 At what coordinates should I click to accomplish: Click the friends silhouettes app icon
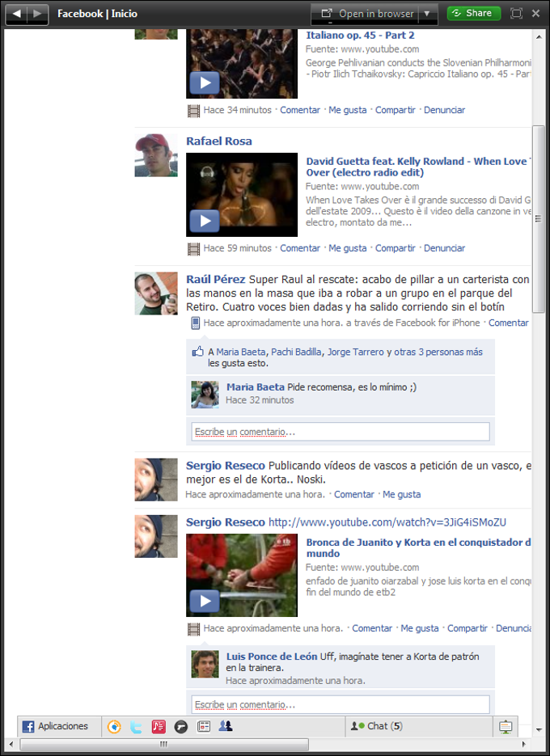(x=226, y=726)
